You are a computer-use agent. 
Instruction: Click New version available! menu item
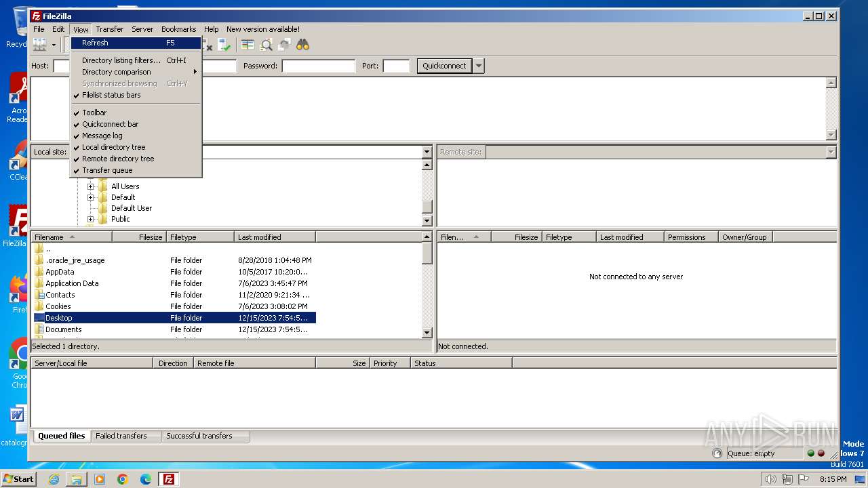click(263, 29)
